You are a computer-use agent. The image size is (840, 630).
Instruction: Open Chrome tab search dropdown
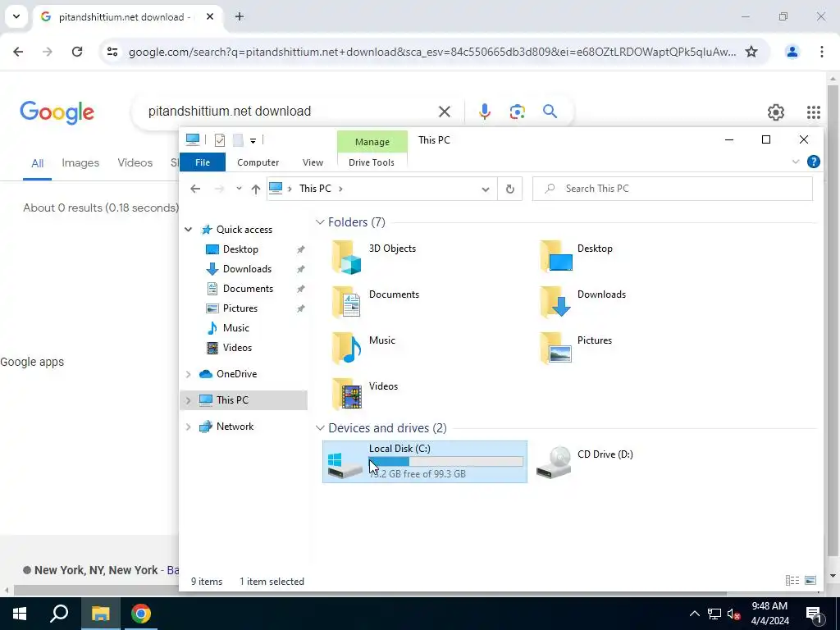click(x=16, y=16)
